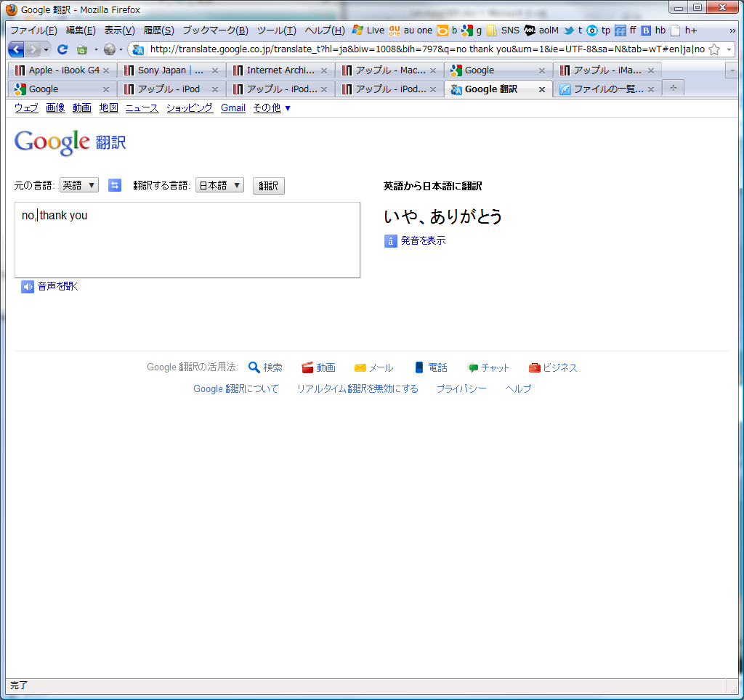Screen dimensions: 744x700
Task: Open the Live bookmark in the toolbar
Action: [x=368, y=30]
